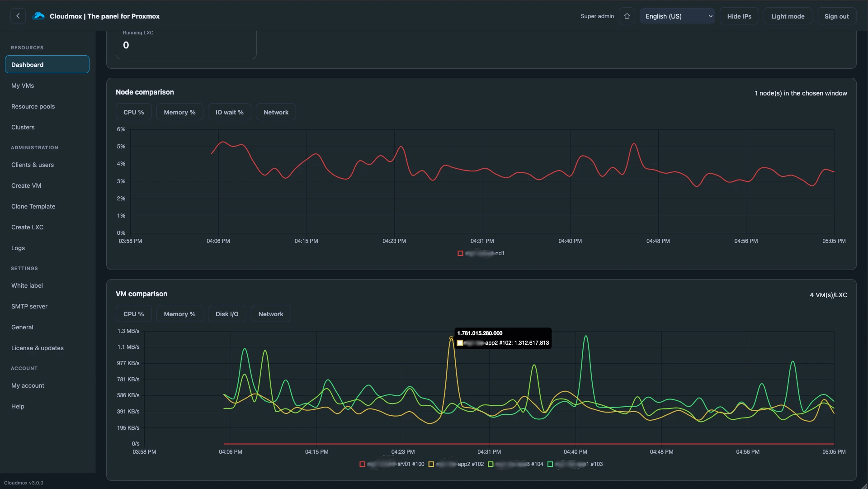Click the Super admin label

click(x=597, y=16)
